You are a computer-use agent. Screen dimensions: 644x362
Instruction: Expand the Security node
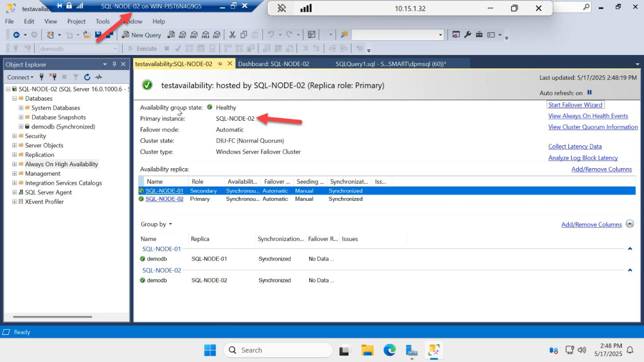(x=14, y=136)
